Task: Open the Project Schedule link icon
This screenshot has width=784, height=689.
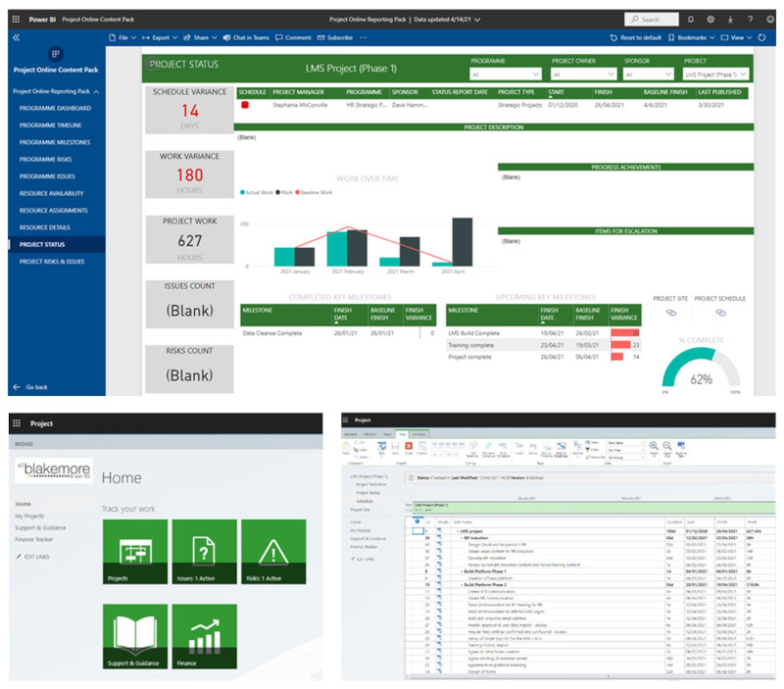Action: [x=720, y=313]
